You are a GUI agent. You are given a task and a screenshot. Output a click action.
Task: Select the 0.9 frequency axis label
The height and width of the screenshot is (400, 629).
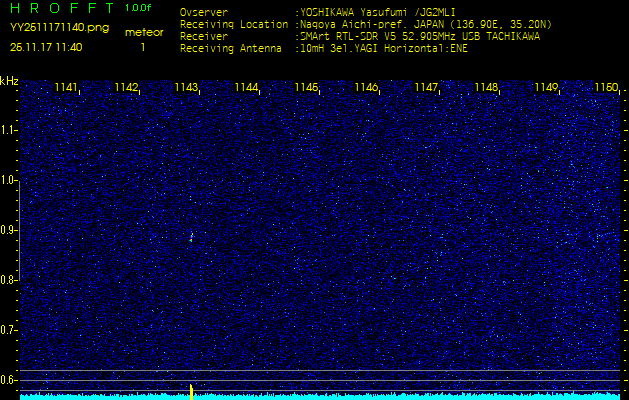coord(9,230)
